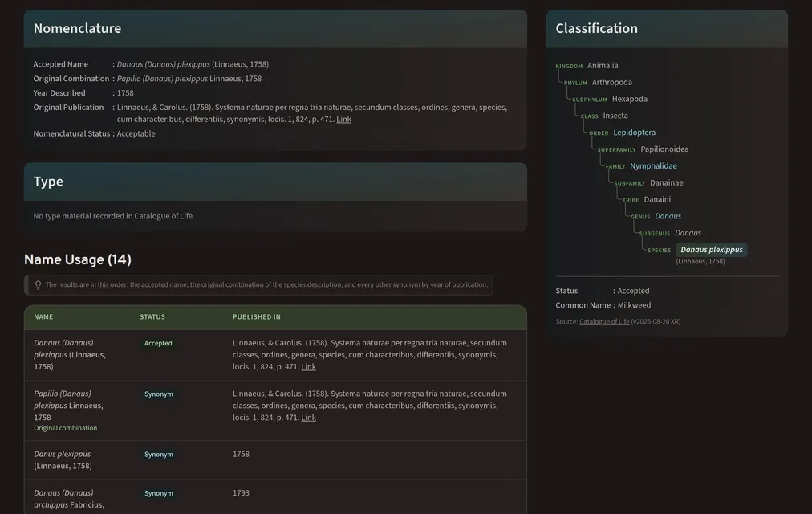Open the Lepidoptera order link
This screenshot has width=812, height=514.
click(635, 133)
